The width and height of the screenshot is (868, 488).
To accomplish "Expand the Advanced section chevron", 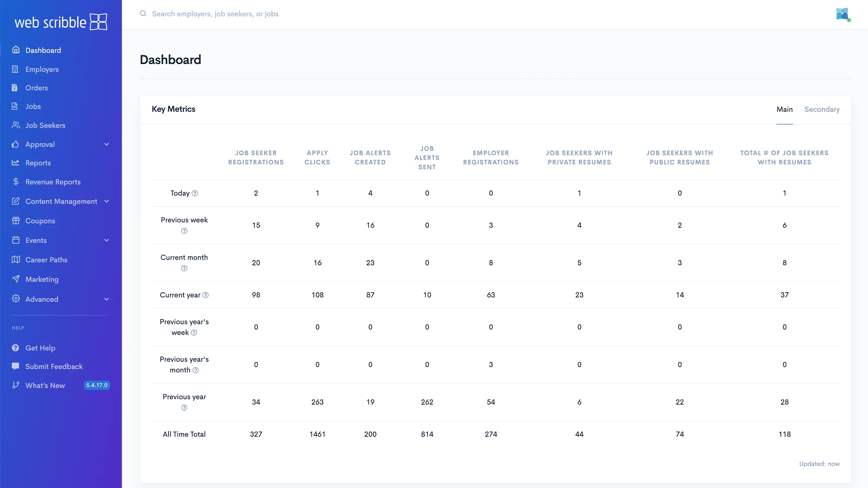I will pyautogui.click(x=106, y=299).
